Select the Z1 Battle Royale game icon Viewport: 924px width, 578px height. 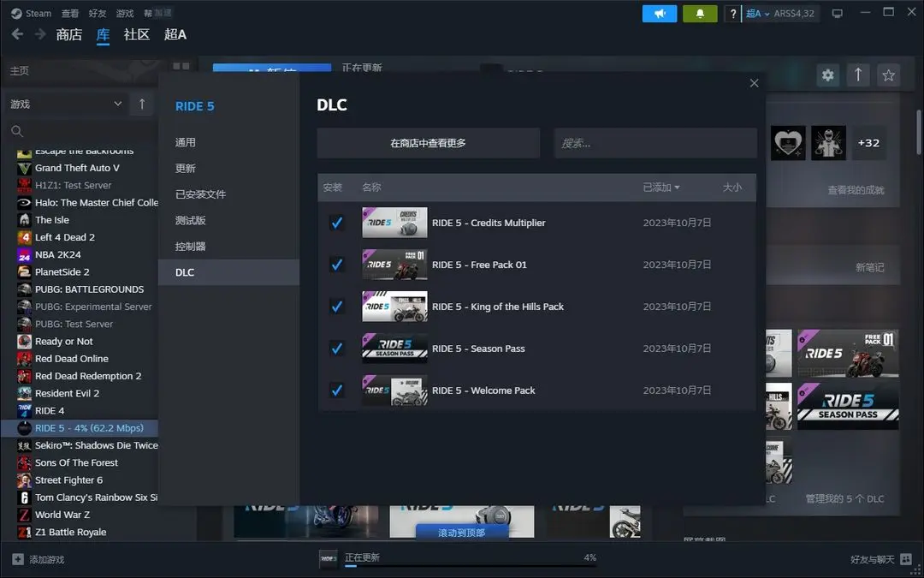tap(24, 532)
